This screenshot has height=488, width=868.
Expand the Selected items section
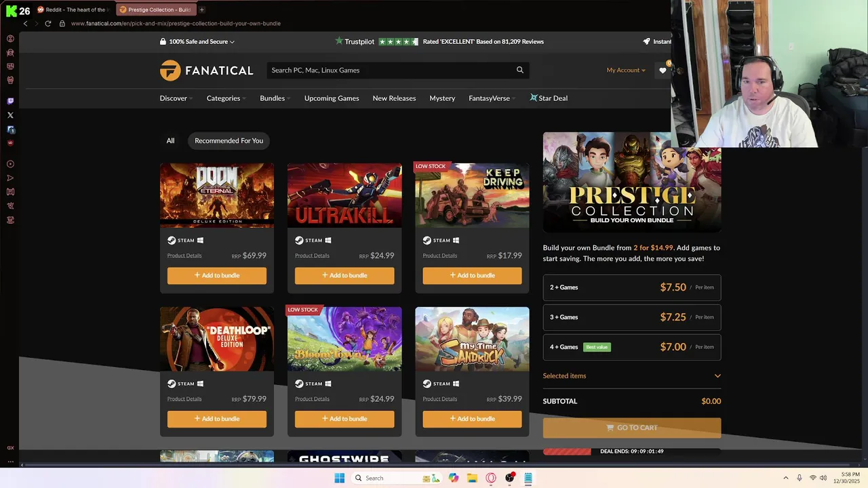(x=631, y=376)
